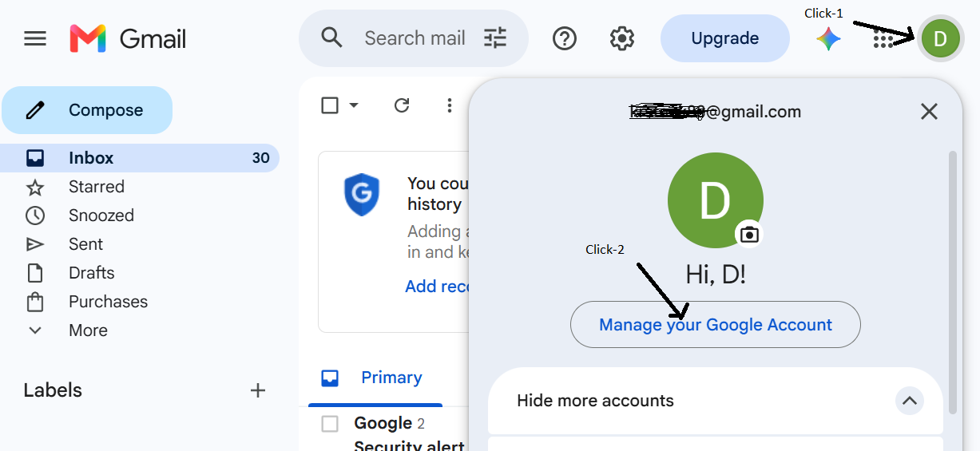Open the select dropdown arrow
The width and height of the screenshot is (980, 451).
click(354, 105)
